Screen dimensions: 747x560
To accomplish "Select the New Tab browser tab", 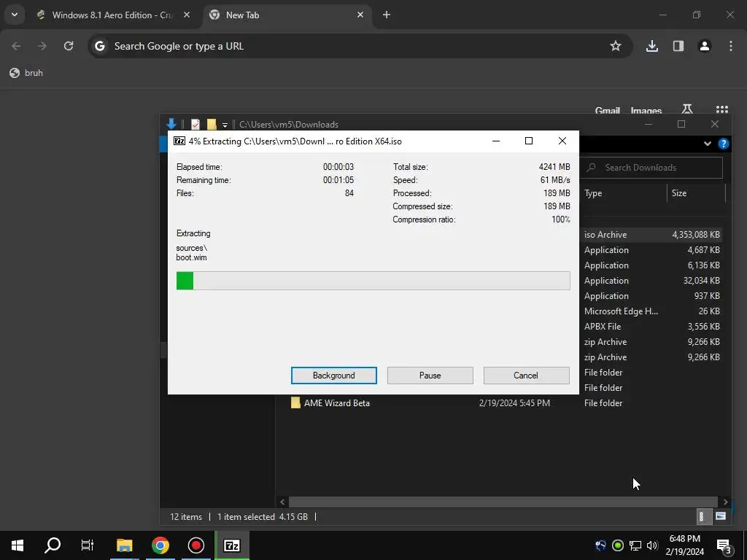I will coord(287,15).
